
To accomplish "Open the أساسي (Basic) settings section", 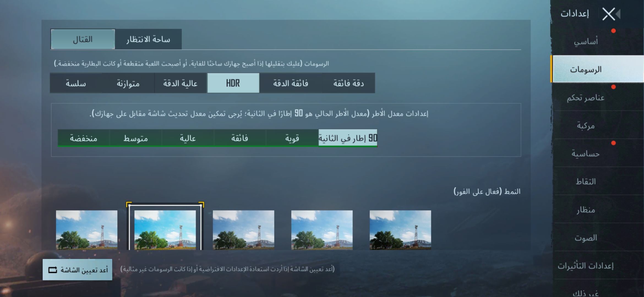I will [x=586, y=42].
